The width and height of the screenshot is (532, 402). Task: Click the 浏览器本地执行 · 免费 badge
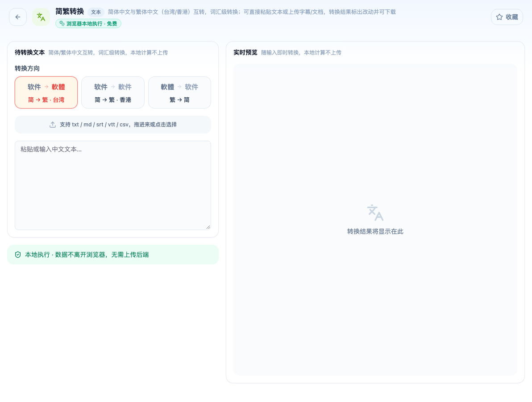click(x=88, y=23)
